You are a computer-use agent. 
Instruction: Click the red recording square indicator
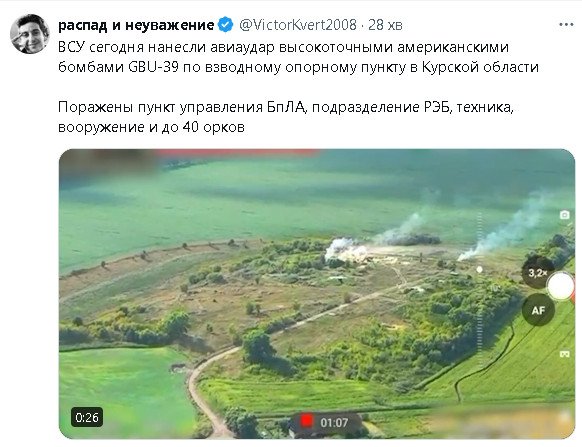coord(307,422)
